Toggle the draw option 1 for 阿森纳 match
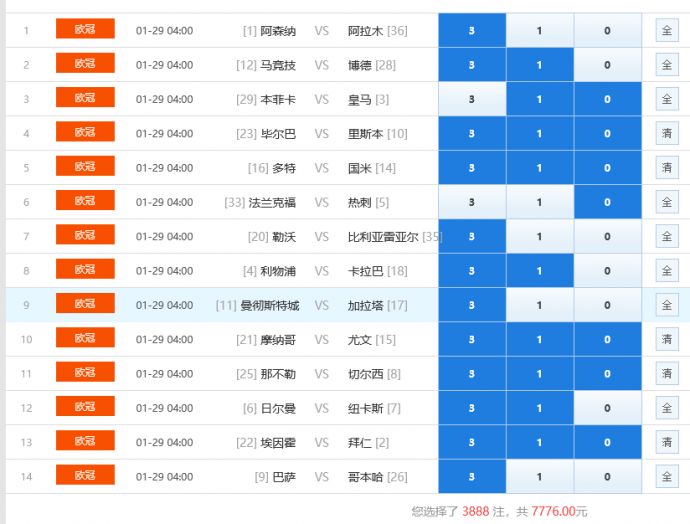This screenshot has height=524, width=690. click(x=539, y=30)
